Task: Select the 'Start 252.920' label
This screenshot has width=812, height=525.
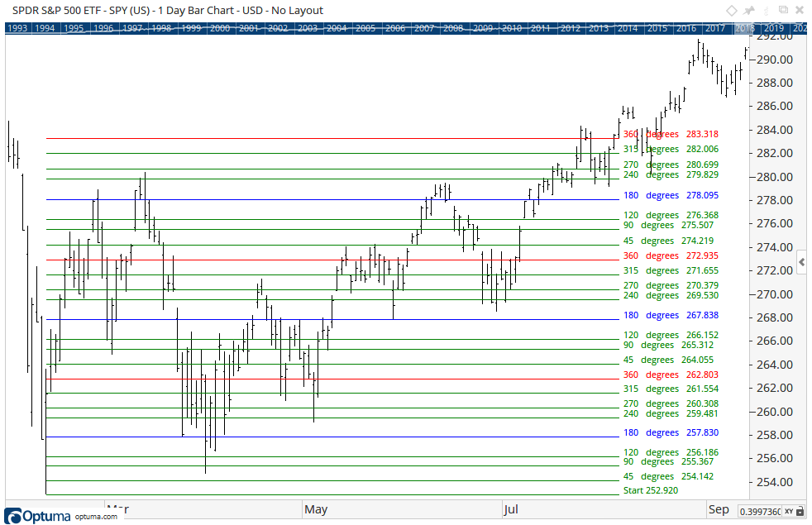Action: (x=651, y=490)
